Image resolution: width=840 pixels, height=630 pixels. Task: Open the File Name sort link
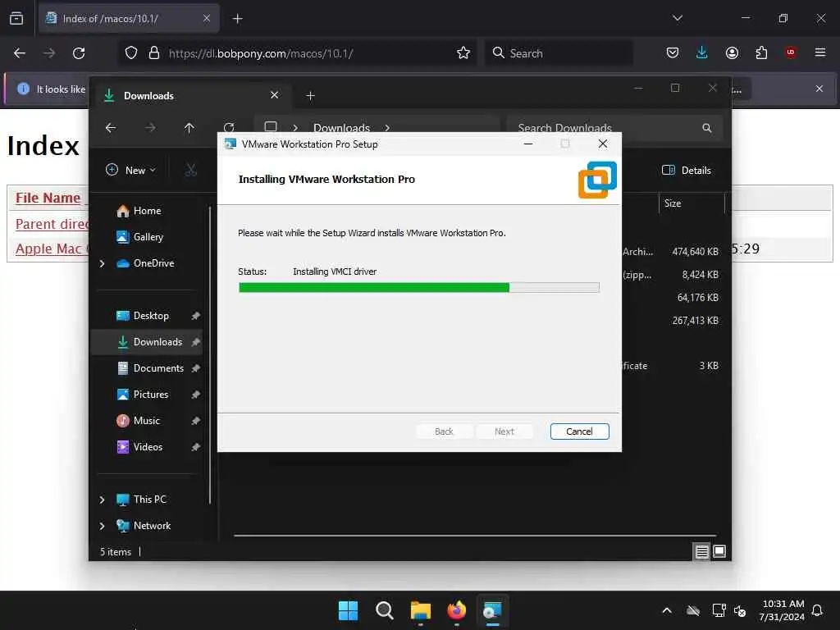[x=48, y=198]
